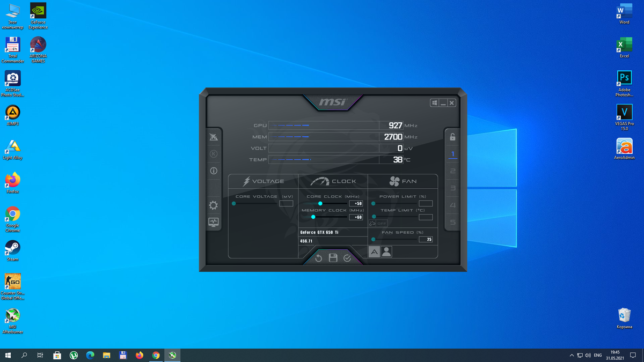The image size is (644, 362).
Task: Open Google Chrome desktop shortcut
Action: coord(13,219)
